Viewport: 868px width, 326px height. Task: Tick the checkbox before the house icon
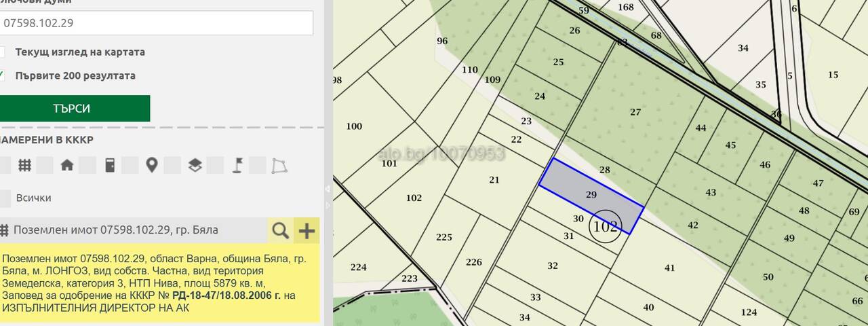click(45, 165)
